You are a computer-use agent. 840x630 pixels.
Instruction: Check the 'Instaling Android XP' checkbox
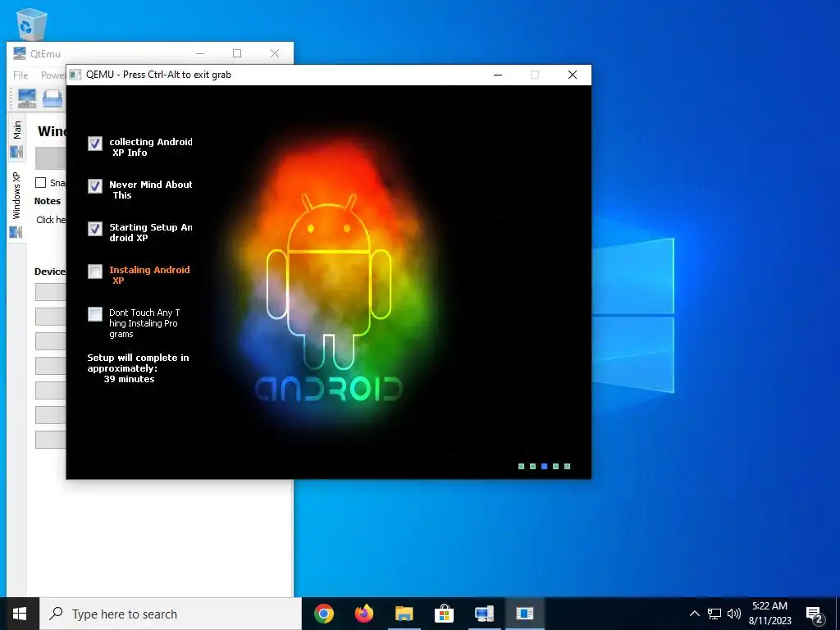(x=95, y=272)
